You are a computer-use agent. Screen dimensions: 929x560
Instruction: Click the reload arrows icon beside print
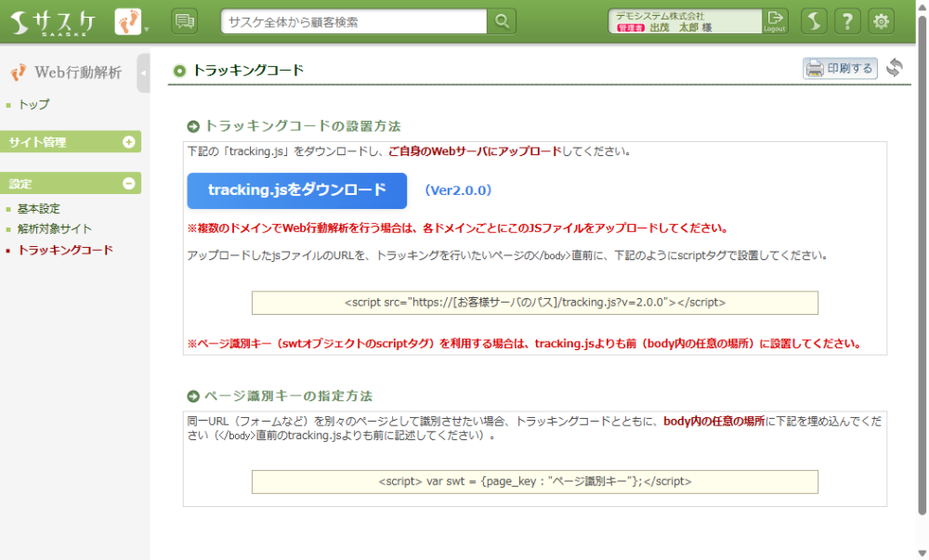[x=894, y=68]
